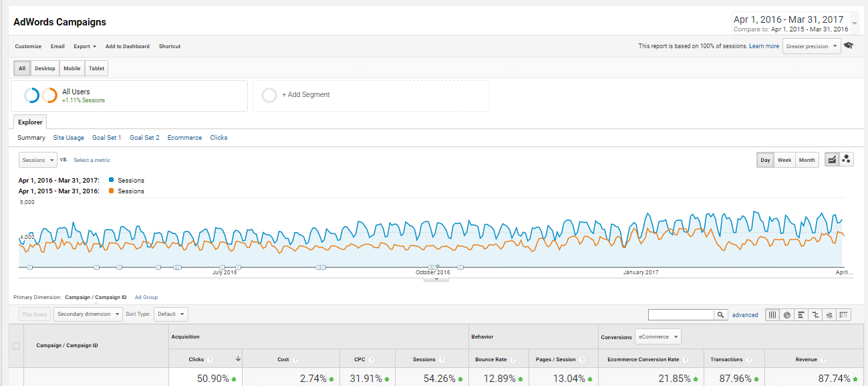Switch to the Goal Set 2 tab
The image size is (868, 386).
[x=144, y=138]
